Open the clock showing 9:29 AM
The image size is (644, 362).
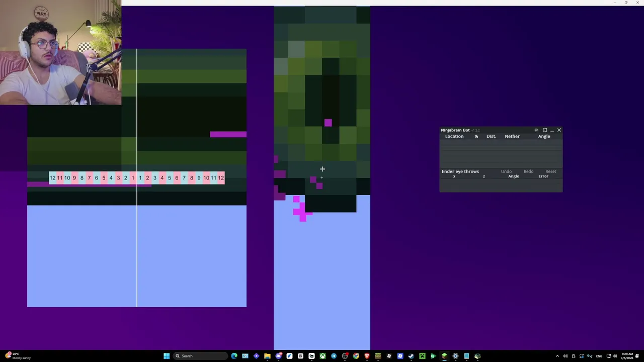point(627,356)
